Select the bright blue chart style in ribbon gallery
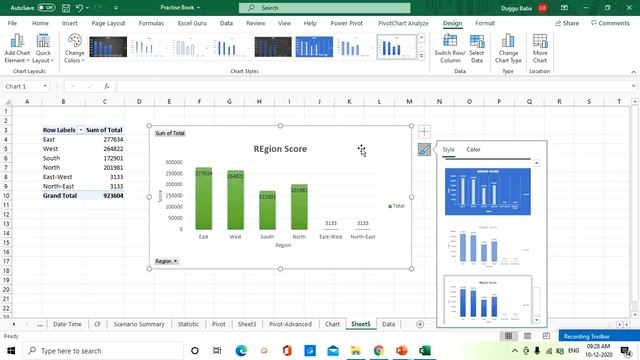Viewport: 640px width, 360px height. [314, 47]
